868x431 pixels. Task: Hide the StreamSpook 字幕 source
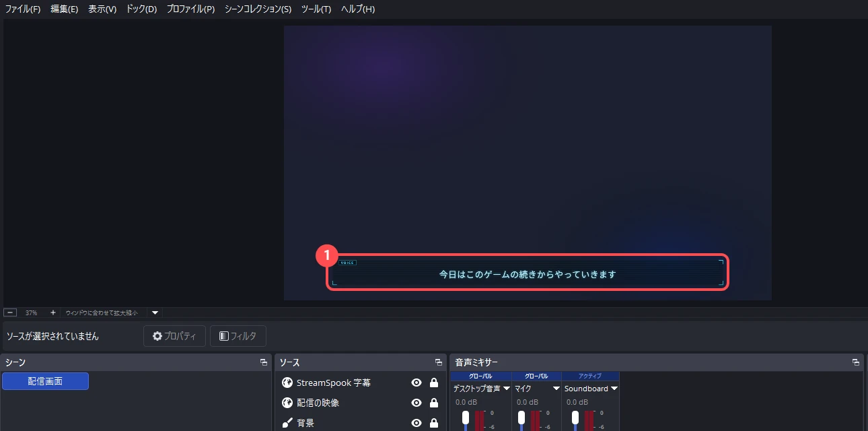417,383
